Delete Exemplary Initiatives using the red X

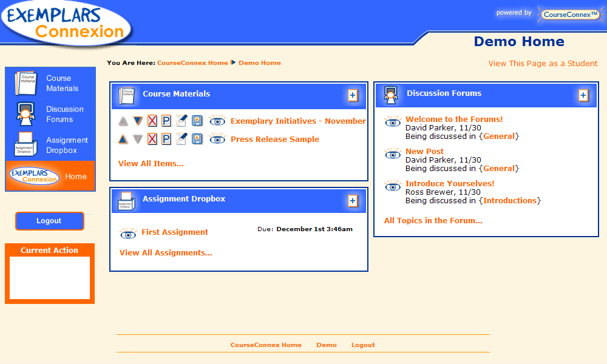[x=152, y=121]
